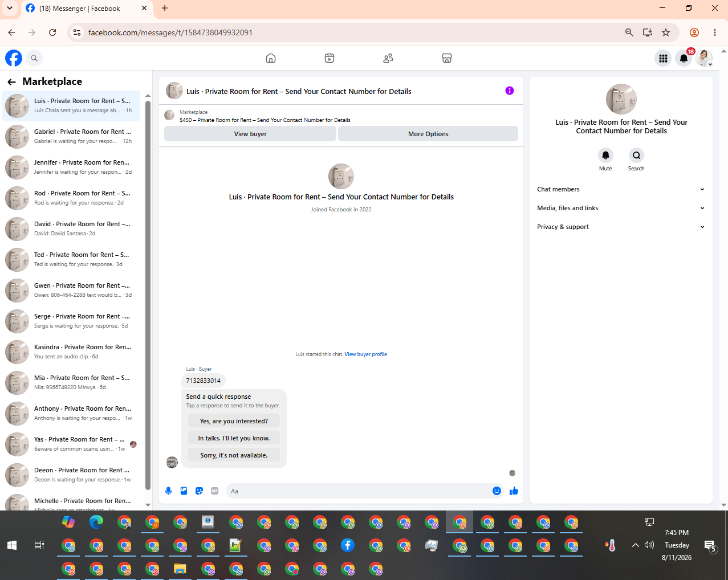Open Yas conversation in chat list
The width and height of the screenshot is (728, 580).
click(x=71, y=444)
